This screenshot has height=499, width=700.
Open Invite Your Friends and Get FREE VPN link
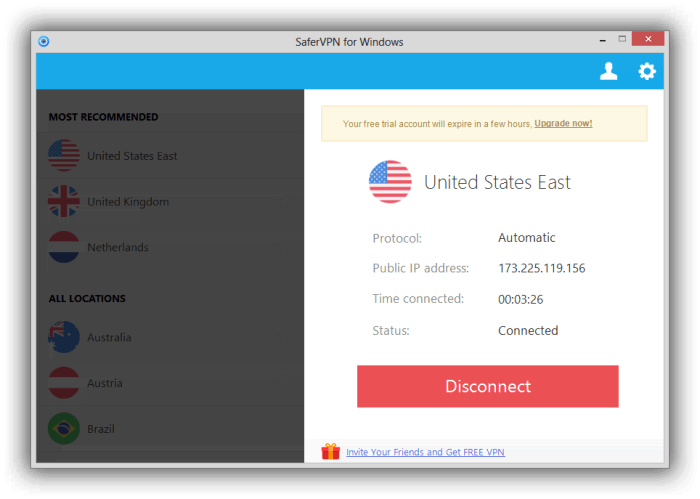425,452
